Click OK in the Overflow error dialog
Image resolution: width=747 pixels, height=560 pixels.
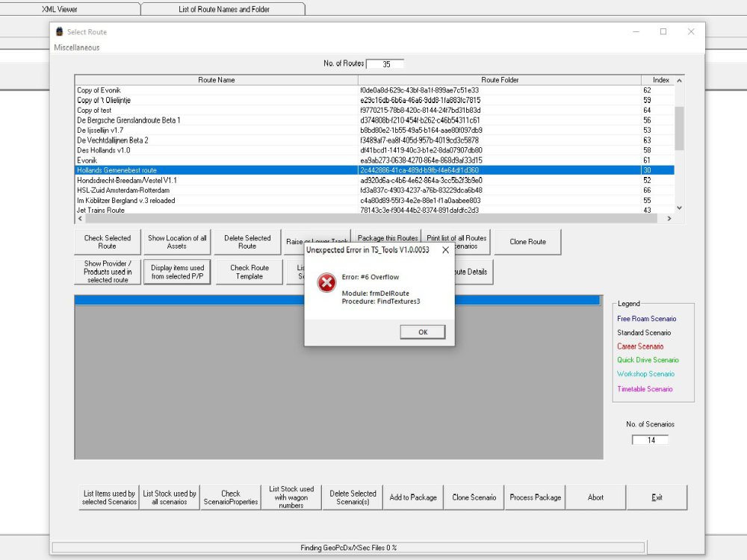[x=422, y=332]
